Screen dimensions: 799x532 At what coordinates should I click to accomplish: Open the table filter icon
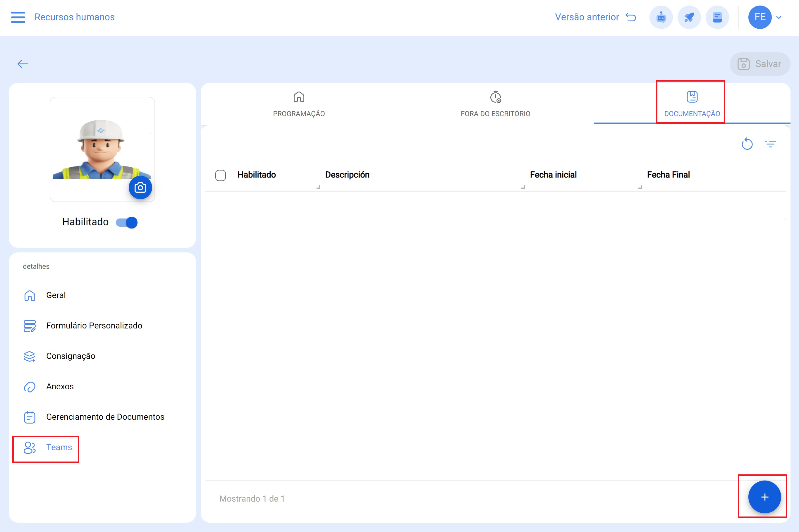click(x=770, y=144)
